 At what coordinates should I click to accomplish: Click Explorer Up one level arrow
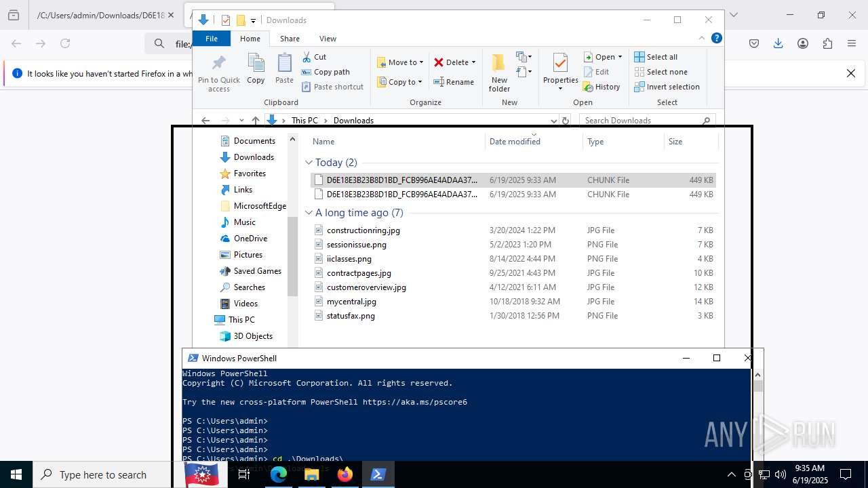[255, 121]
